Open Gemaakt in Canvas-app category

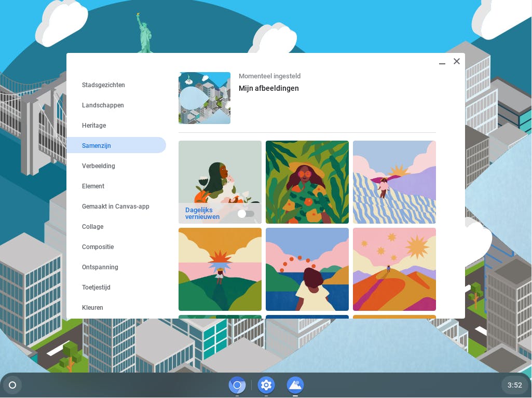[x=116, y=207]
